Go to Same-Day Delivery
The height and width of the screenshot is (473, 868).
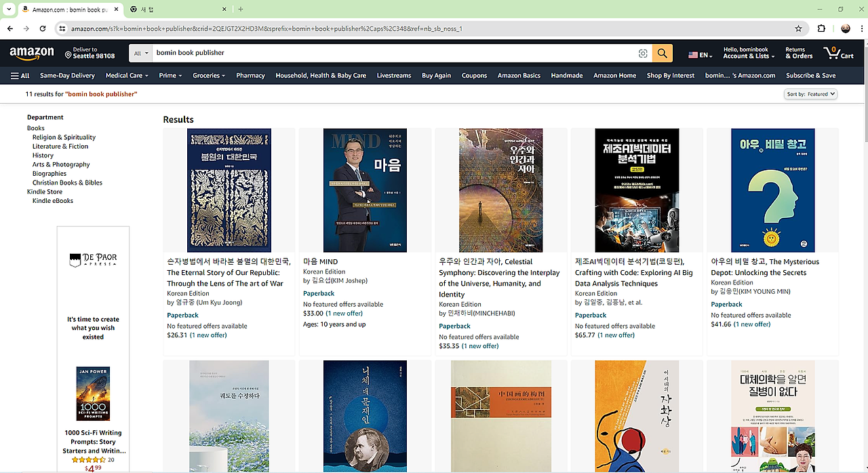pyautogui.click(x=67, y=75)
